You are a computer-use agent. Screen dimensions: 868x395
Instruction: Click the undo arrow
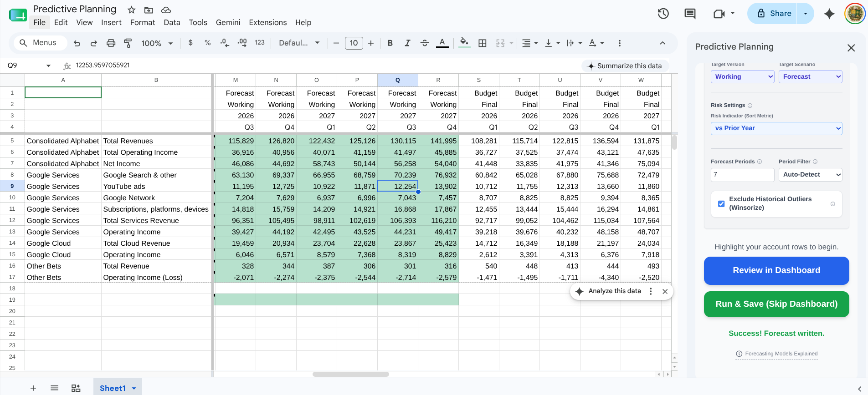coord(77,43)
